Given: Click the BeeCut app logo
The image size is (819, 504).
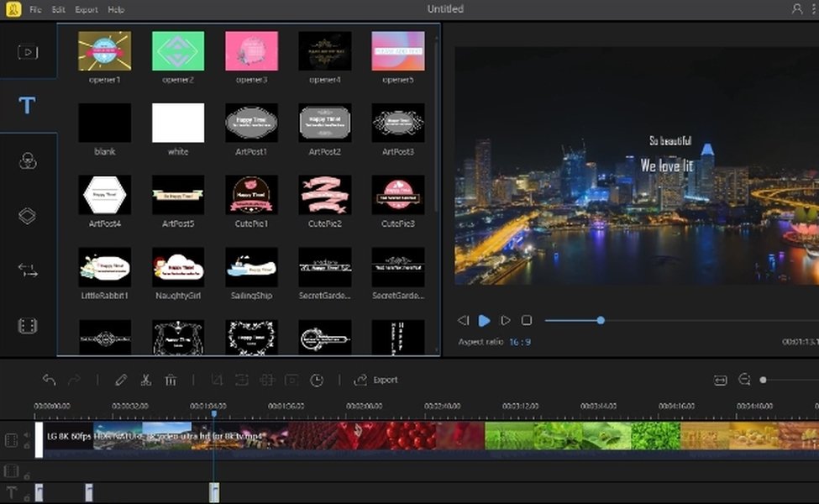Looking at the screenshot, I should (x=13, y=9).
